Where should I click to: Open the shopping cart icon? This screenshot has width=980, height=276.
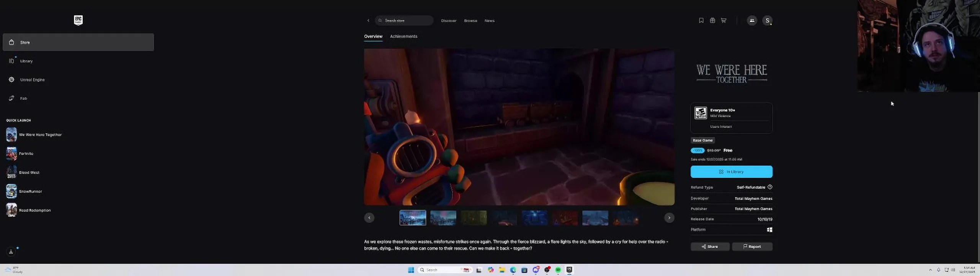724,20
